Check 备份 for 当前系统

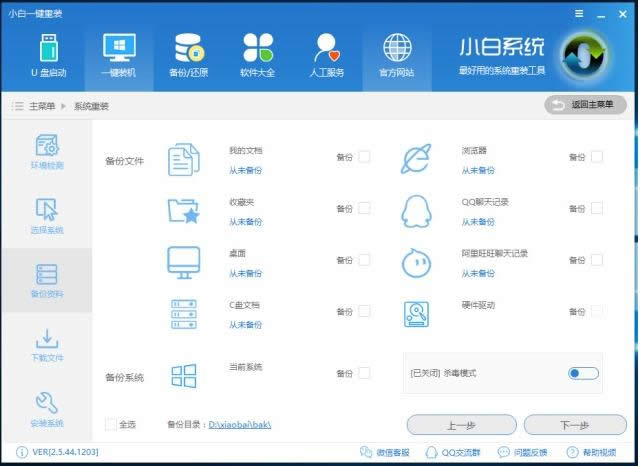pyautogui.click(x=364, y=373)
